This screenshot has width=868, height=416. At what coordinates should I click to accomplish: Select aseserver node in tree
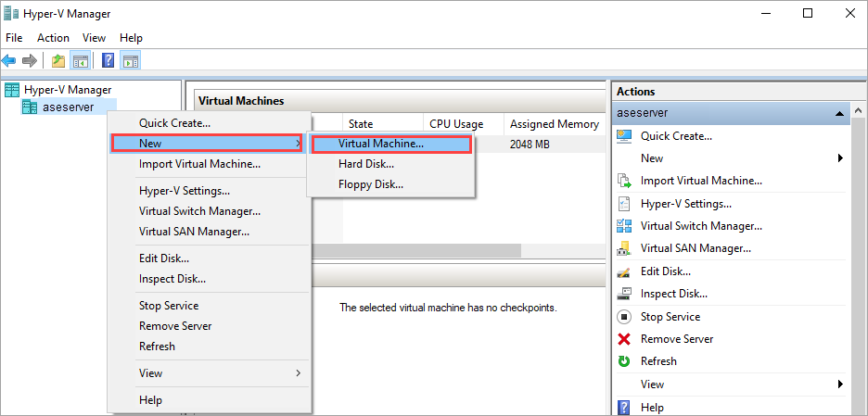pos(68,107)
